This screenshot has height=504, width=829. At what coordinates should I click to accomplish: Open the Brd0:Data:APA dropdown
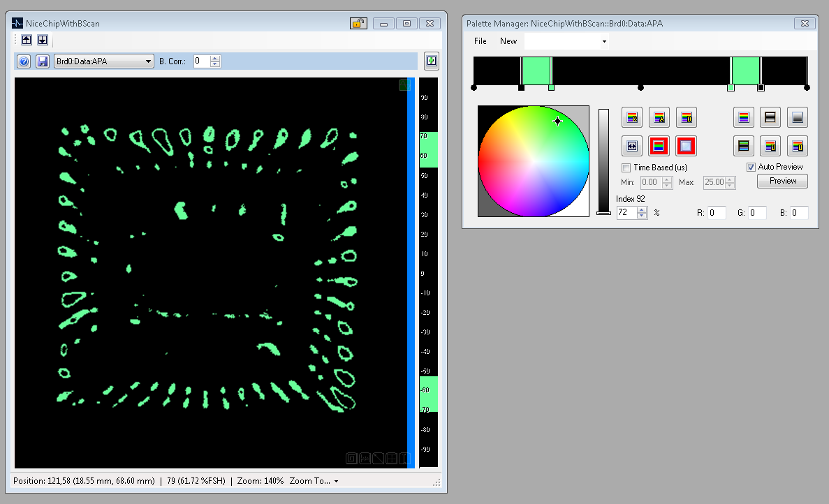coord(103,61)
